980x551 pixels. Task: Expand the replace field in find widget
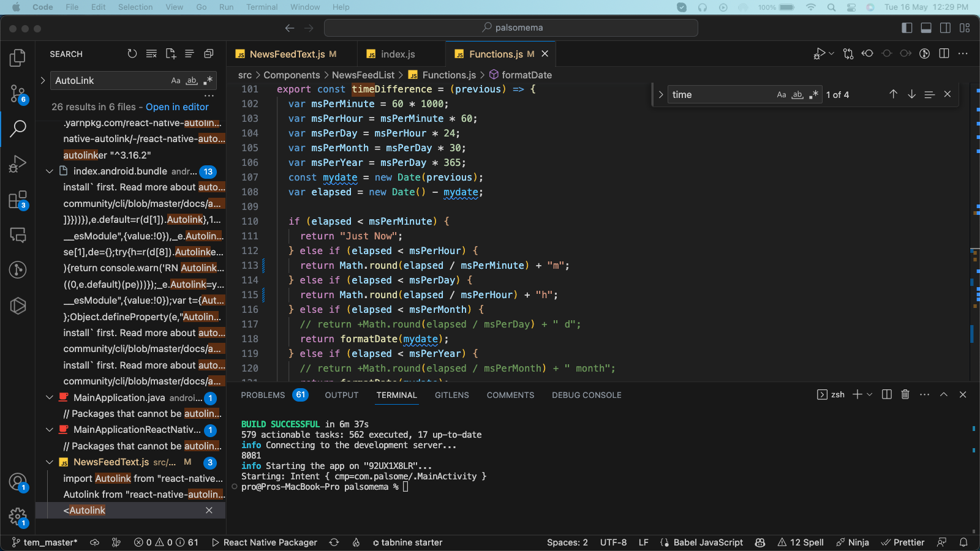coord(661,95)
